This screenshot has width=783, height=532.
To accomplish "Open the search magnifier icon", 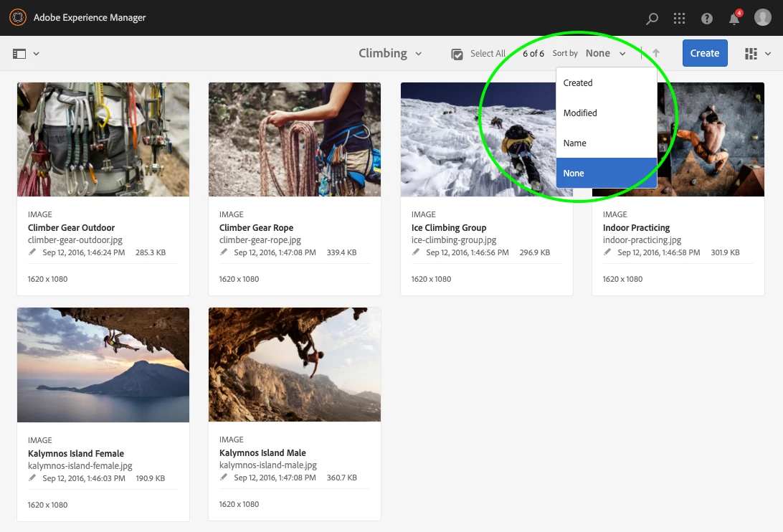I will [652, 19].
